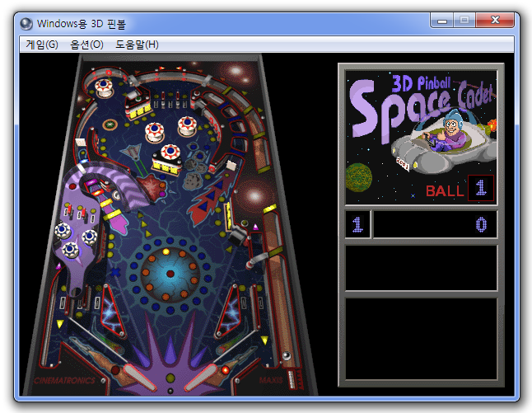Click the large empty info panel at bottom

421,339
